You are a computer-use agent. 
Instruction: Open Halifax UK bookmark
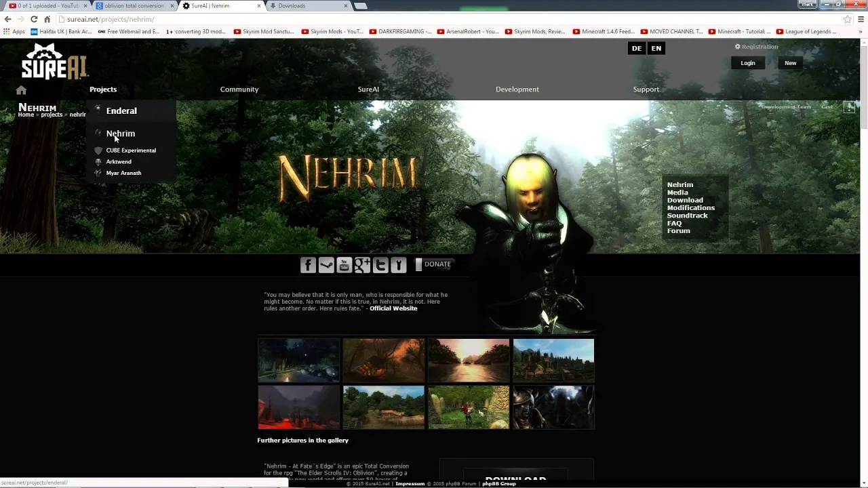click(61, 31)
